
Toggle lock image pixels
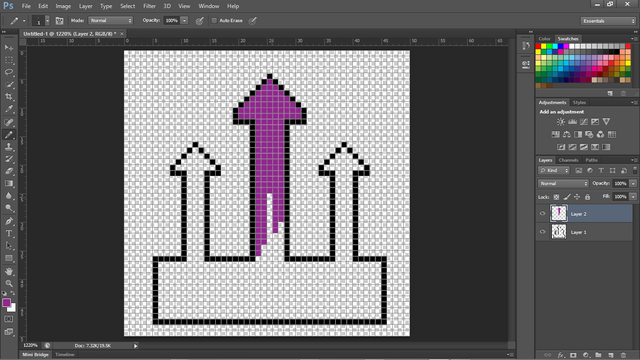[x=567, y=197]
